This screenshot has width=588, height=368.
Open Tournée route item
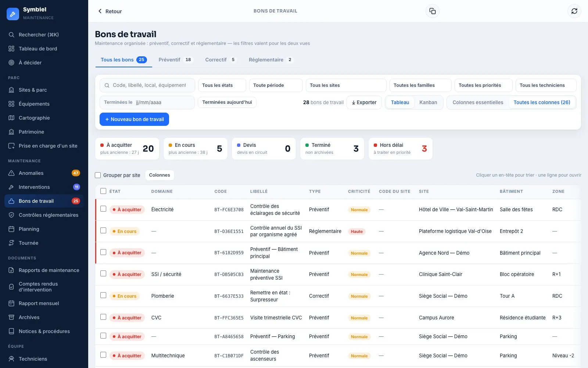coord(44,243)
